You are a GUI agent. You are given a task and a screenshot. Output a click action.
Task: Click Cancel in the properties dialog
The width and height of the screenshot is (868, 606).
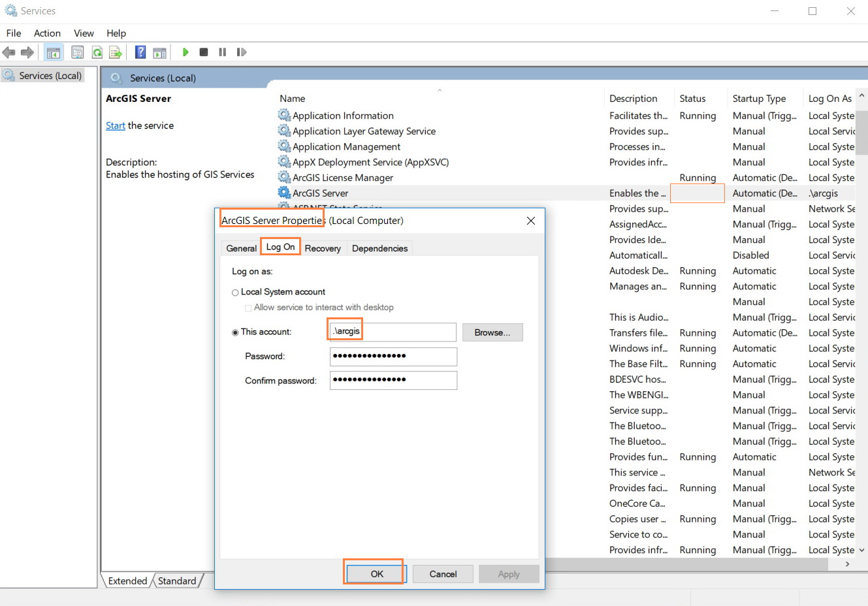[443, 574]
